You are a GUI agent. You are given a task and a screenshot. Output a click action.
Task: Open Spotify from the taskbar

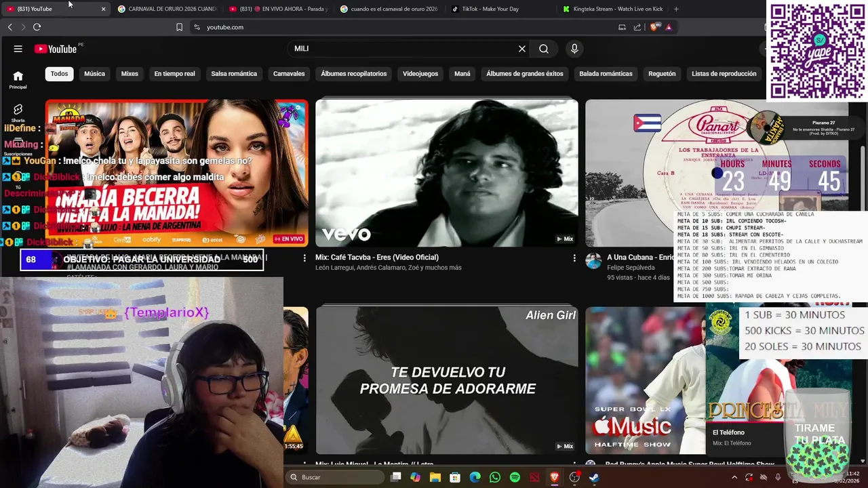pos(515,477)
